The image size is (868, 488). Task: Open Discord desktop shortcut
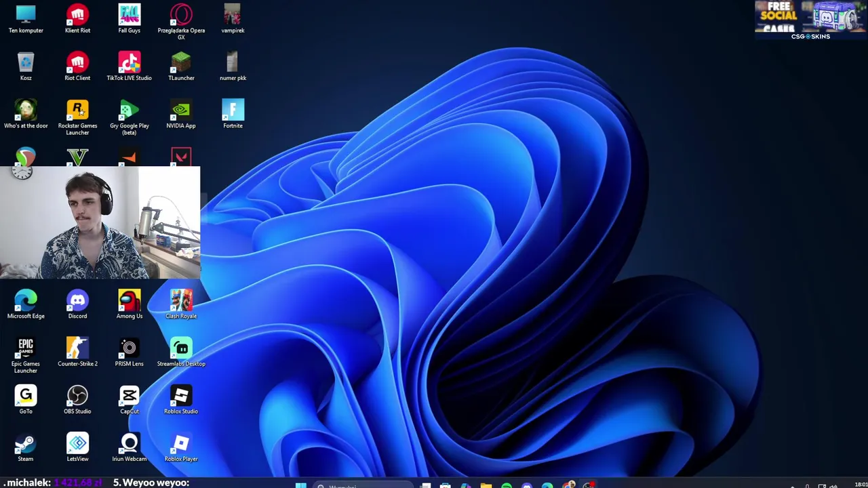pos(77,304)
